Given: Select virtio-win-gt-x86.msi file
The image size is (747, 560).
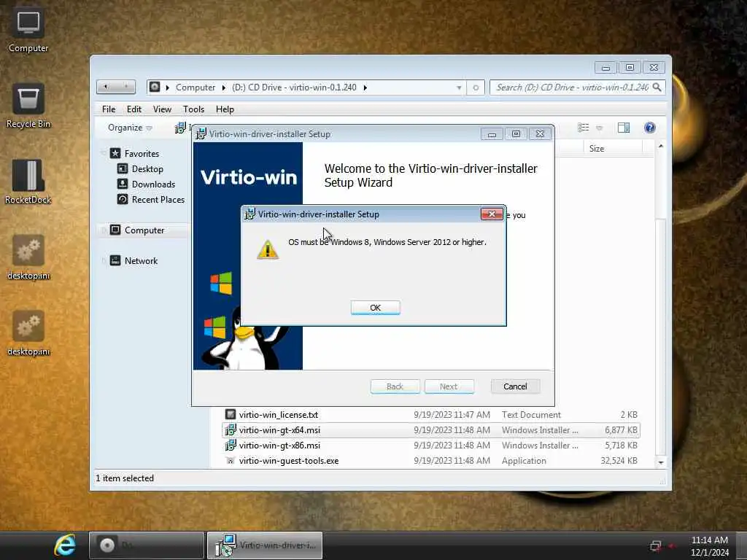Looking at the screenshot, I should tap(430, 446).
